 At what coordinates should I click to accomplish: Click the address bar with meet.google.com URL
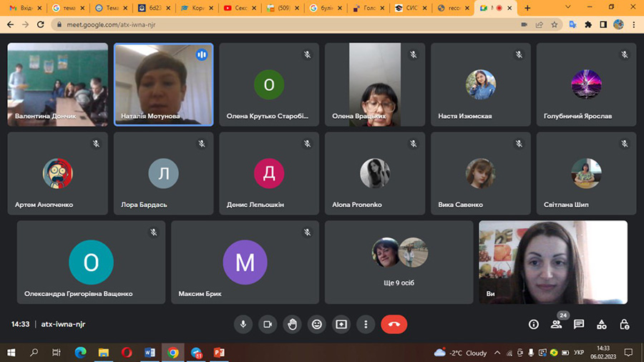[x=288, y=24]
